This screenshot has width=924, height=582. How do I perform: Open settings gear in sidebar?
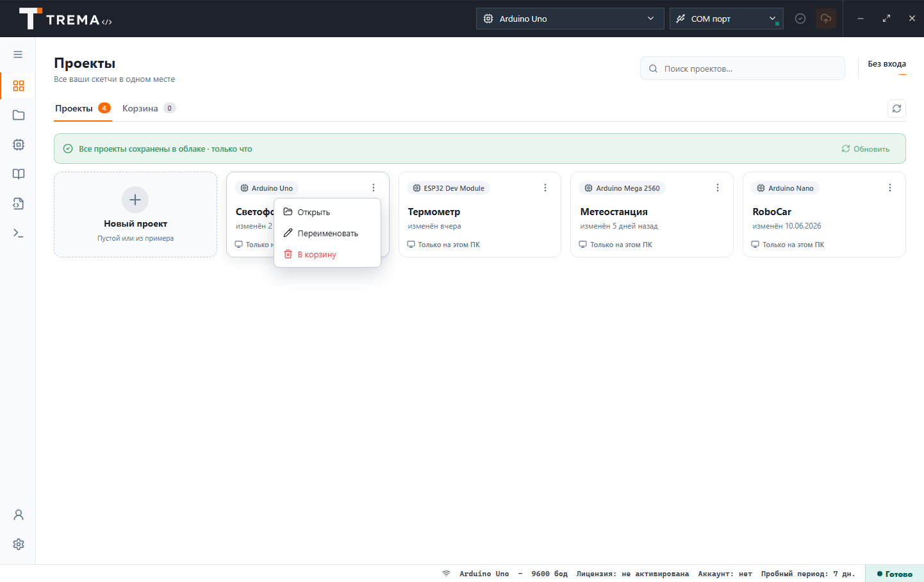click(x=18, y=544)
